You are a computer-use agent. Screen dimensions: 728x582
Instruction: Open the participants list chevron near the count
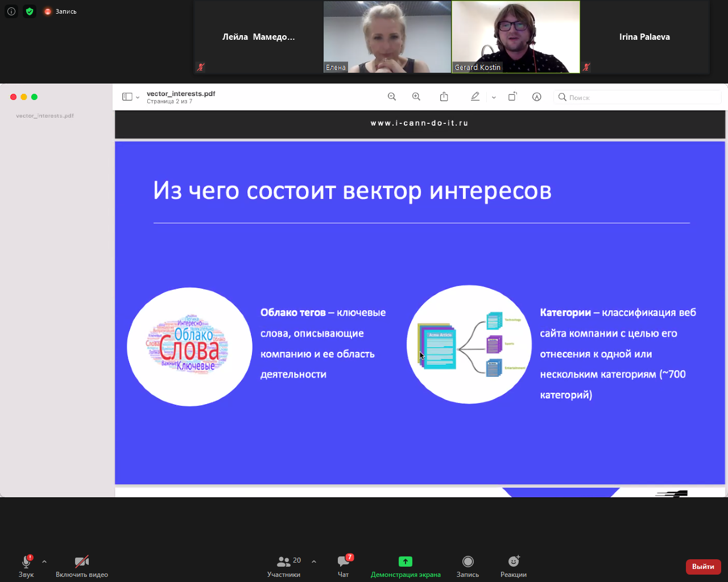(x=314, y=562)
